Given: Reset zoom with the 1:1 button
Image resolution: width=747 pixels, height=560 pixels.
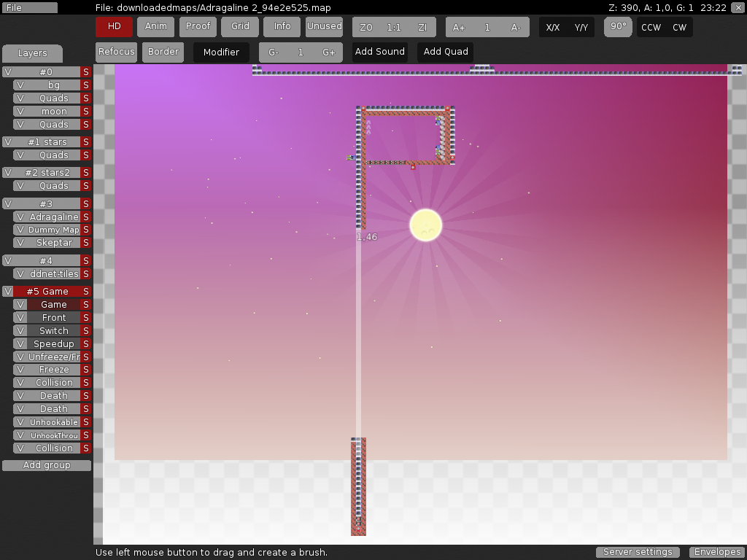Looking at the screenshot, I should pyautogui.click(x=394, y=28).
